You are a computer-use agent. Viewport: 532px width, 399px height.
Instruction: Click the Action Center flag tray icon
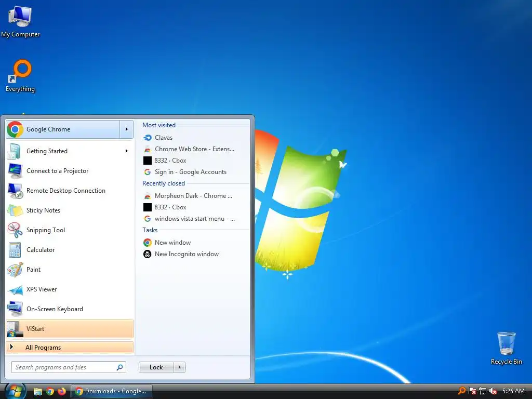click(x=472, y=391)
